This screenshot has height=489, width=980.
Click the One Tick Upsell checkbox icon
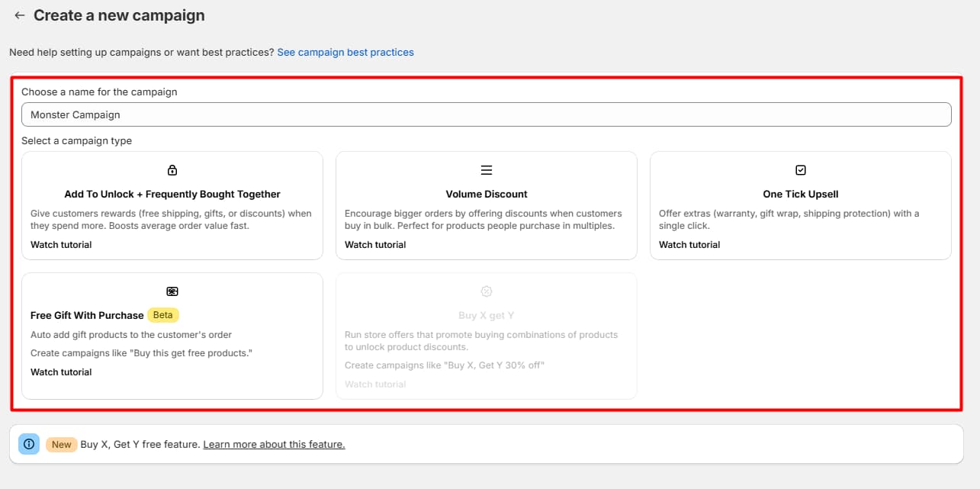click(801, 170)
